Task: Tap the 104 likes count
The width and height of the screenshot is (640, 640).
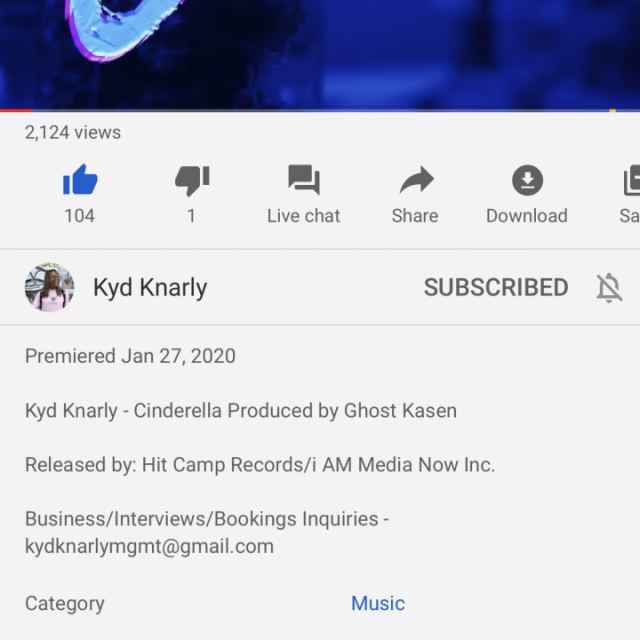Action: (80, 216)
